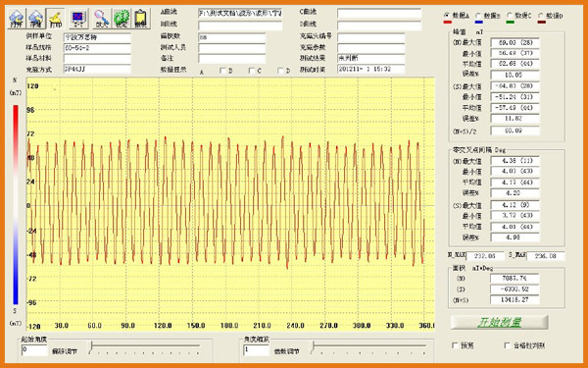Check the 预测 checkbox
Image resolution: width=588 pixels, height=368 pixels.
click(455, 345)
